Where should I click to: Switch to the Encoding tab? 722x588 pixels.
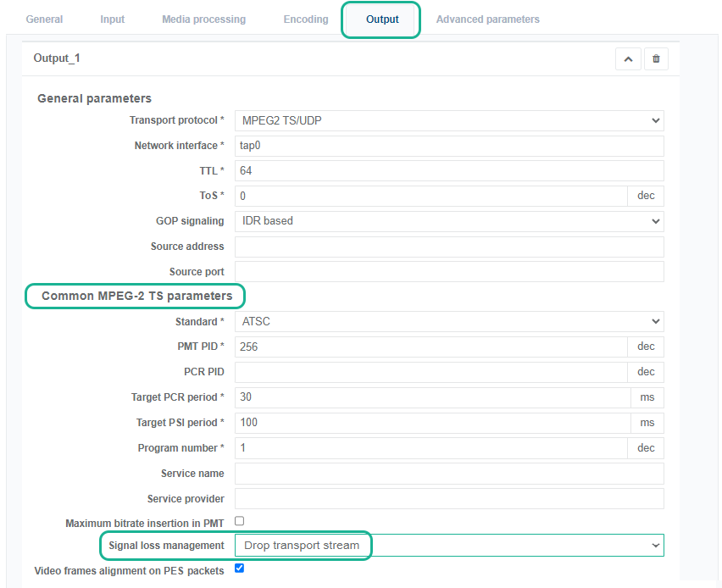(x=305, y=19)
